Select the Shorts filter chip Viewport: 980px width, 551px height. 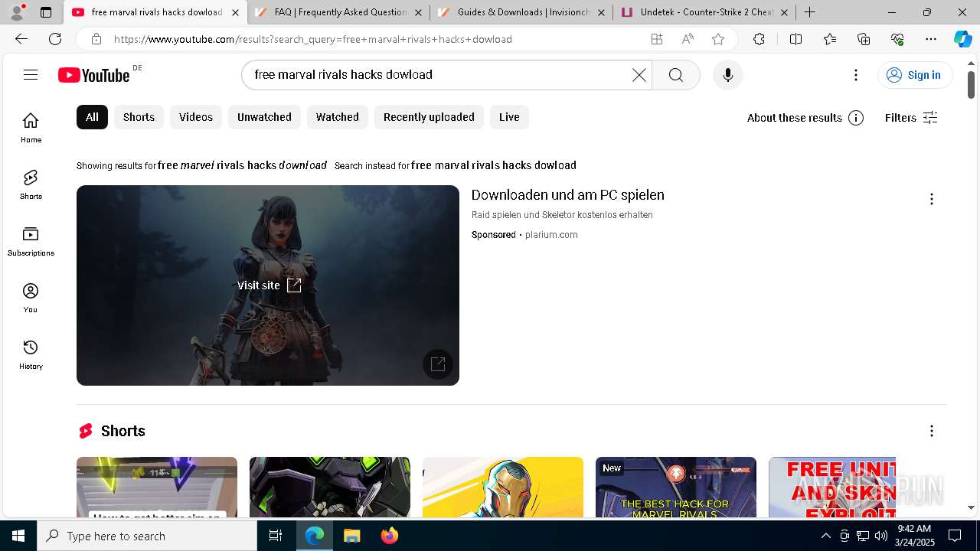(x=139, y=117)
